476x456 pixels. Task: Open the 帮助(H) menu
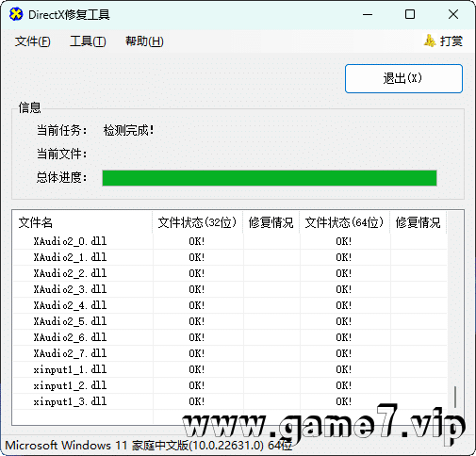point(144,41)
